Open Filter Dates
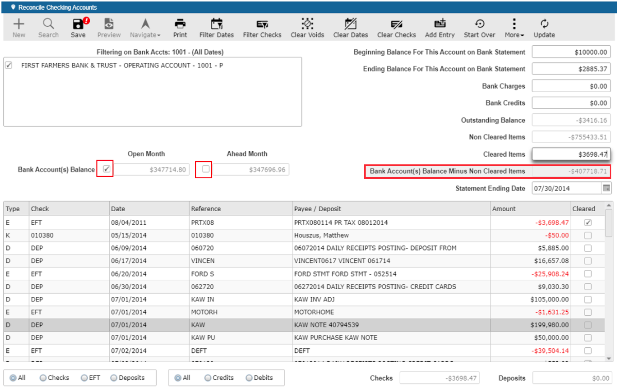617x391 pixels. 216,28
